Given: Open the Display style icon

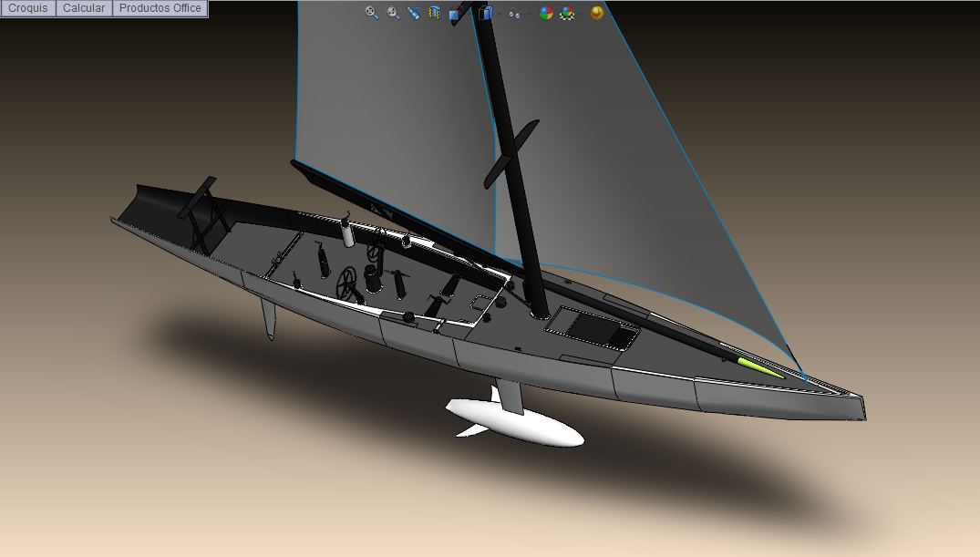Looking at the screenshot, I should 485,12.
